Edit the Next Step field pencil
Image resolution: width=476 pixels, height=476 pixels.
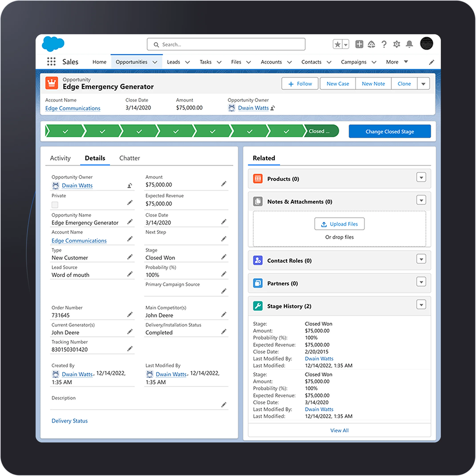pos(224,239)
